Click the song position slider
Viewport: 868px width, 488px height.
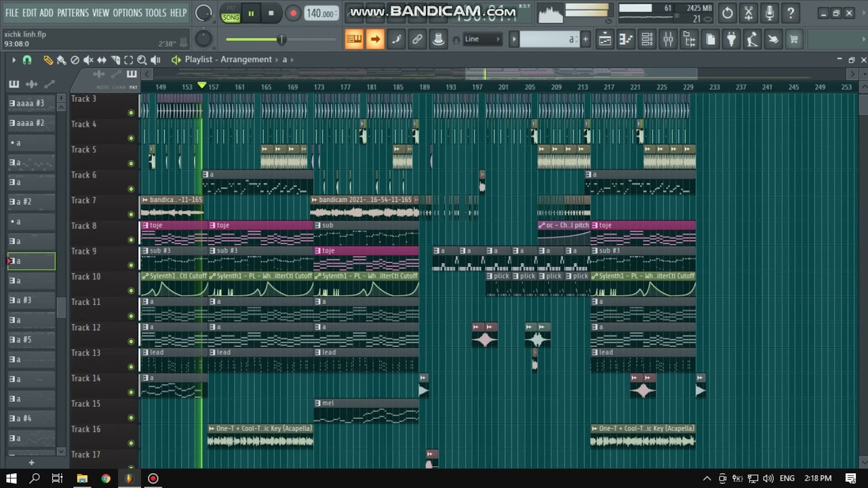(x=281, y=39)
